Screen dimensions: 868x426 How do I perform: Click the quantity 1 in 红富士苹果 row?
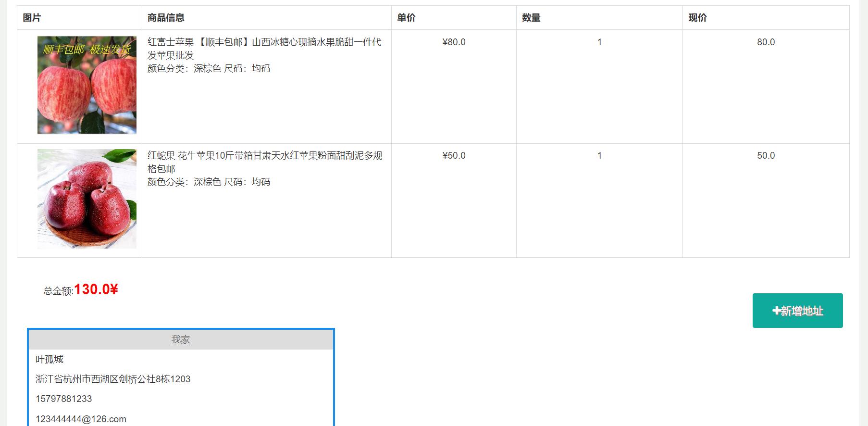pos(599,42)
